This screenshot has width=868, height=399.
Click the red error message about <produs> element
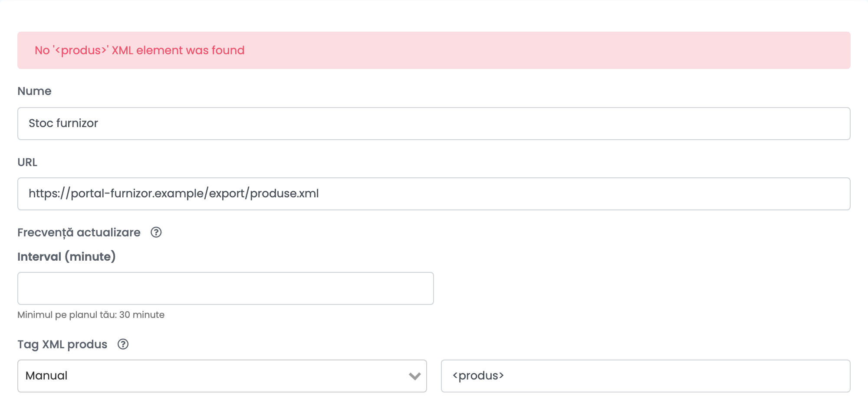coord(140,50)
